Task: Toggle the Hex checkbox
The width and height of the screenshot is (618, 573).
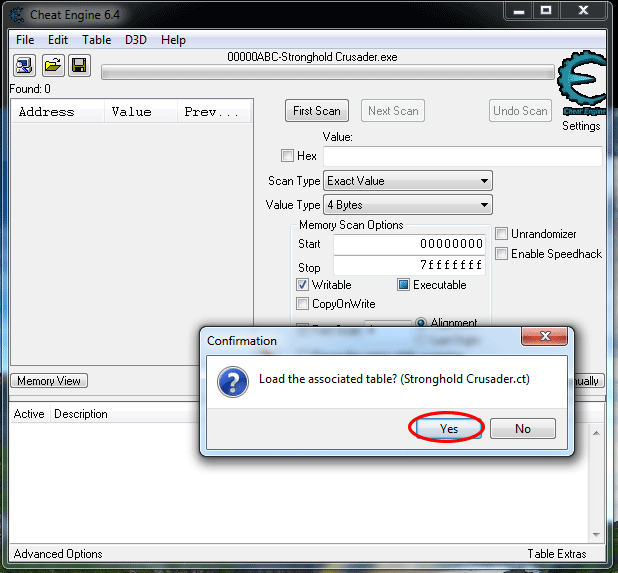Action: click(287, 156)
